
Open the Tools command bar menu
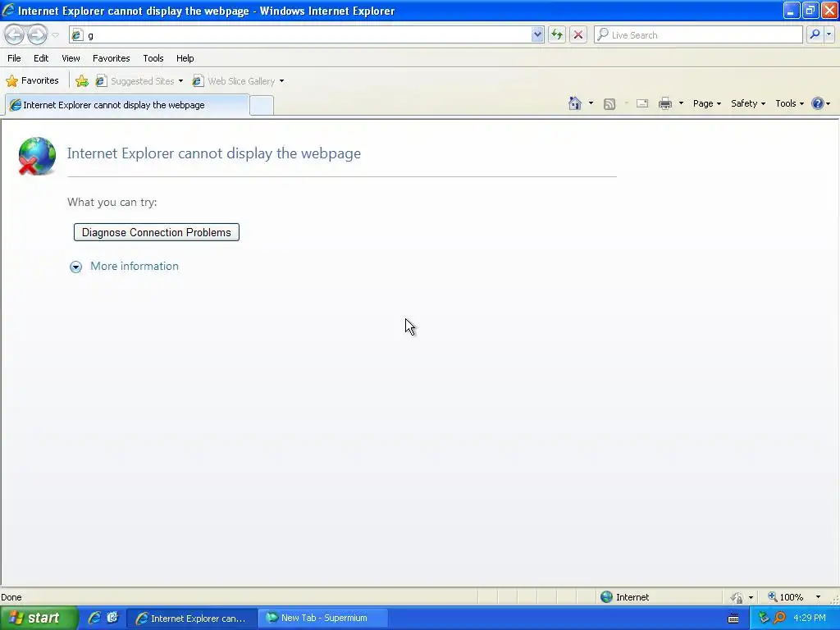pos(790,103)
